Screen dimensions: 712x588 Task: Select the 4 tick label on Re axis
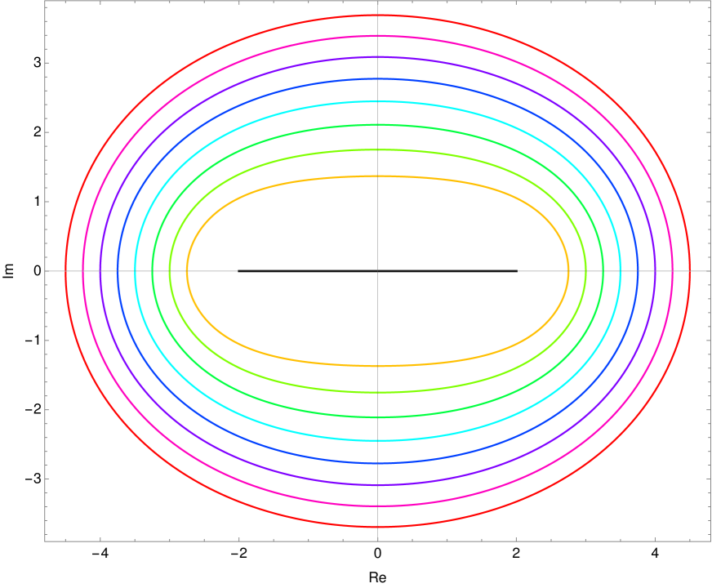coord(655,554)
